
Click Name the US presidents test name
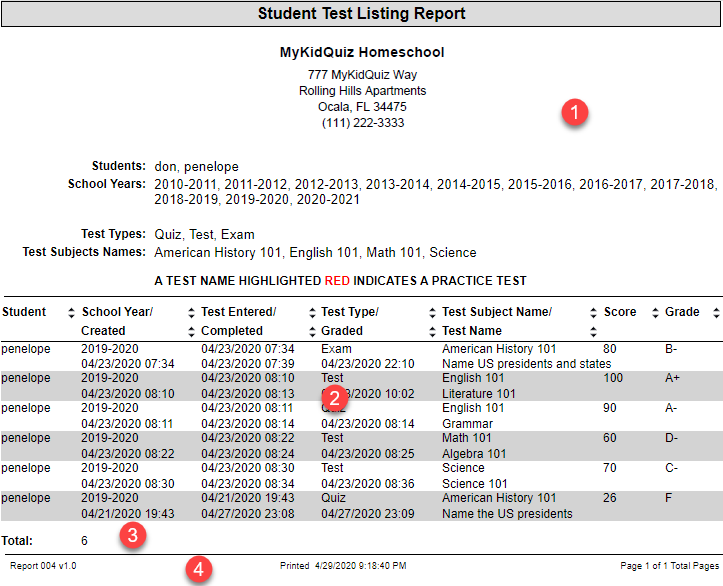pyautogui.click(x=507, y=514)
